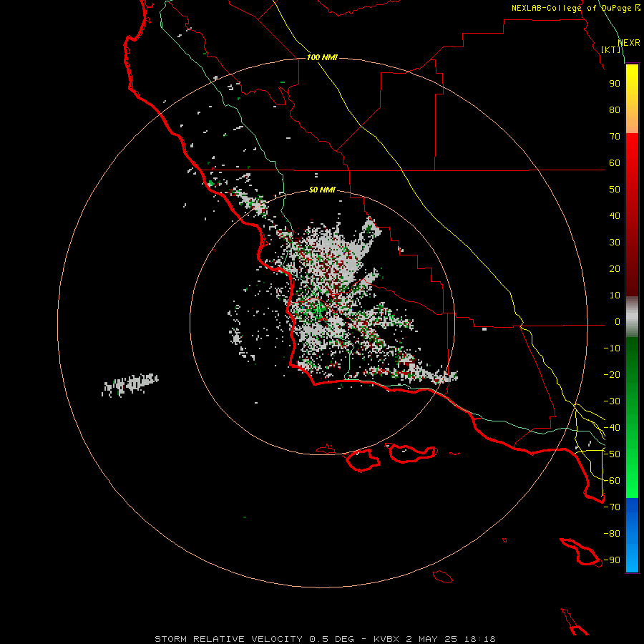The height and width of the screenshot is (644, 644).
Task: Click the 0 value on velocity scale
Action: [618, 322]
